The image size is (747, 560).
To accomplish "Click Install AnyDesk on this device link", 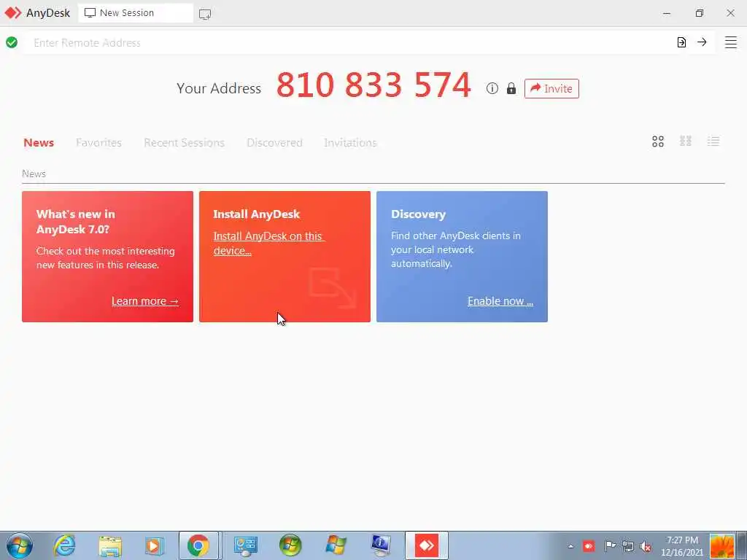I will [x=268, y=244].
